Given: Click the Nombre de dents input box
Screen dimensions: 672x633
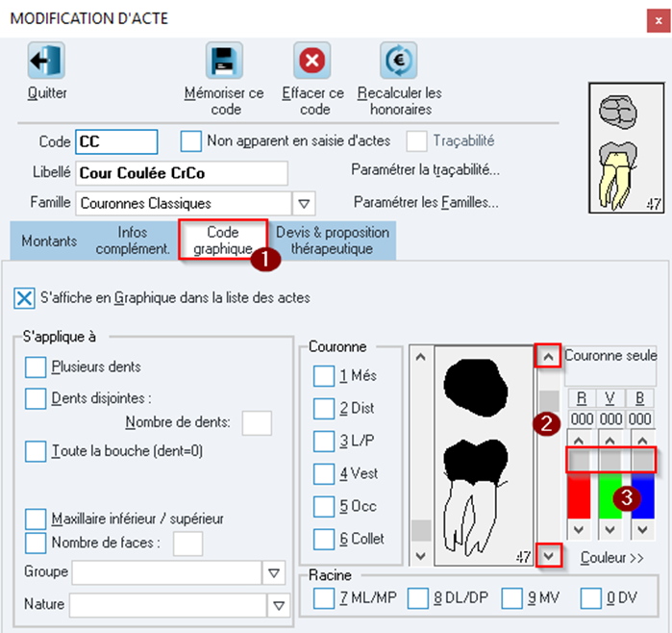Looking at the screenshot, I should [257, 423].
